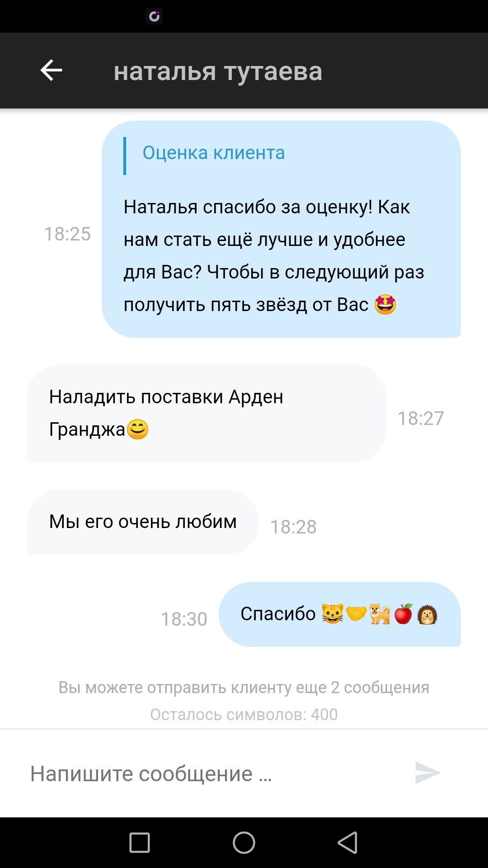
Task: Tap the Наталья спасибо за оценку message text
Action: (x=274, y=256)
